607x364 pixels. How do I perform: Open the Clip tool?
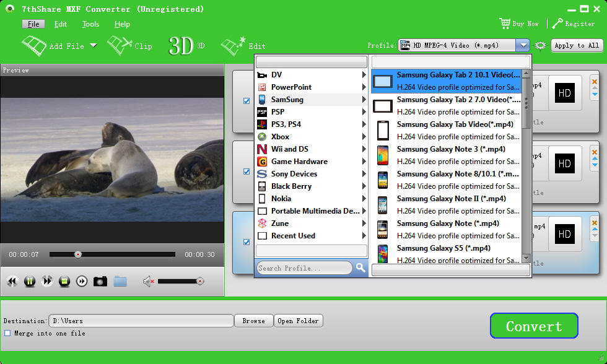[x=129, y=46]
